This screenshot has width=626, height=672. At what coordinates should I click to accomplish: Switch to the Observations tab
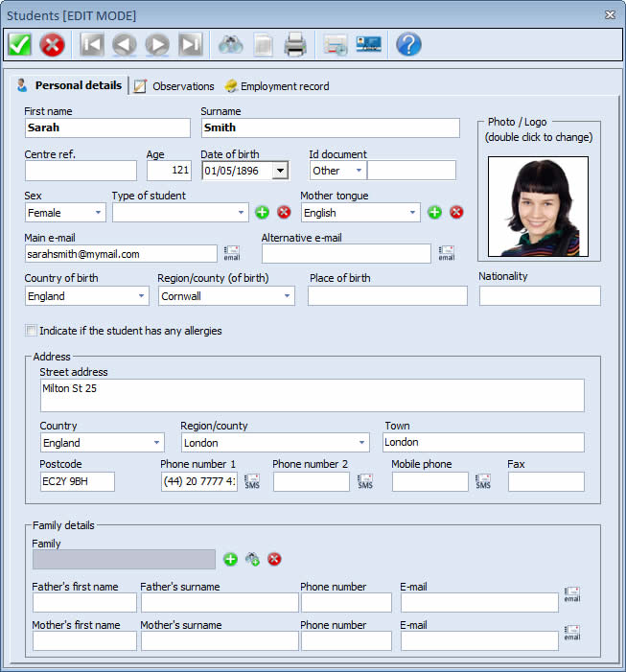[x=174, y=86]
